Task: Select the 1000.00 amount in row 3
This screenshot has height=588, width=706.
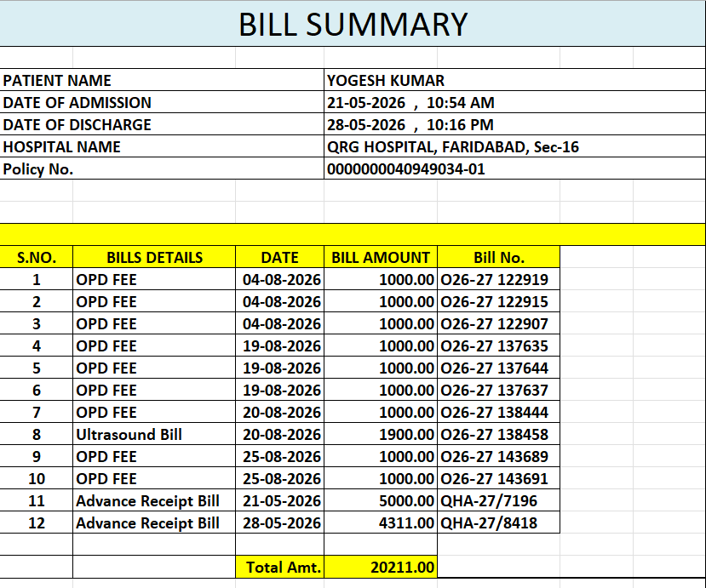Action: click(x=381, y=323)
